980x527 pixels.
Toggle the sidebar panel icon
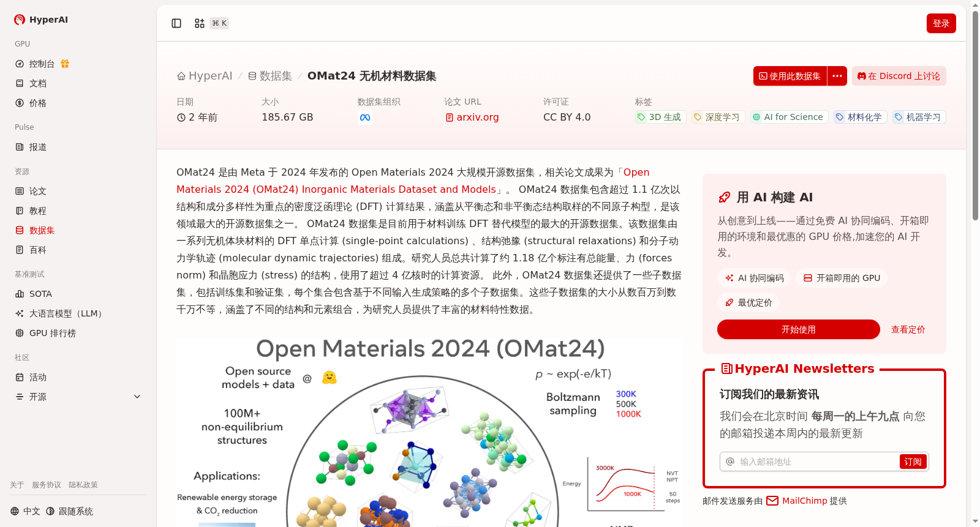tap(176, 23)
